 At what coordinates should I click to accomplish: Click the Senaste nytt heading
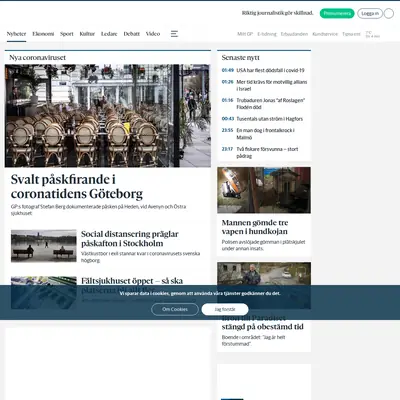(x=241, y=58)
